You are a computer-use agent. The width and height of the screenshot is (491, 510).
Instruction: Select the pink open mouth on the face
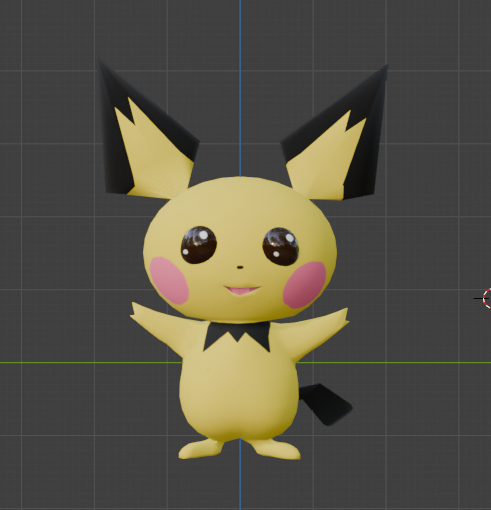click(x=242, y=290)
